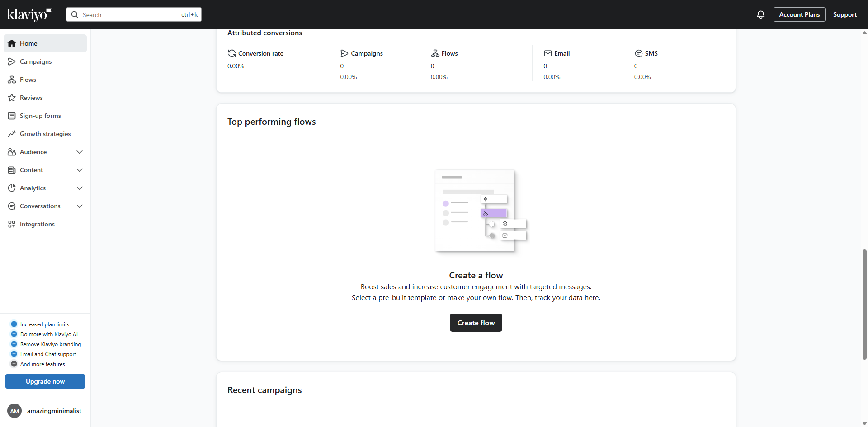
Task: Click the Growth strategies arrow icon
Action: point(12,134)
